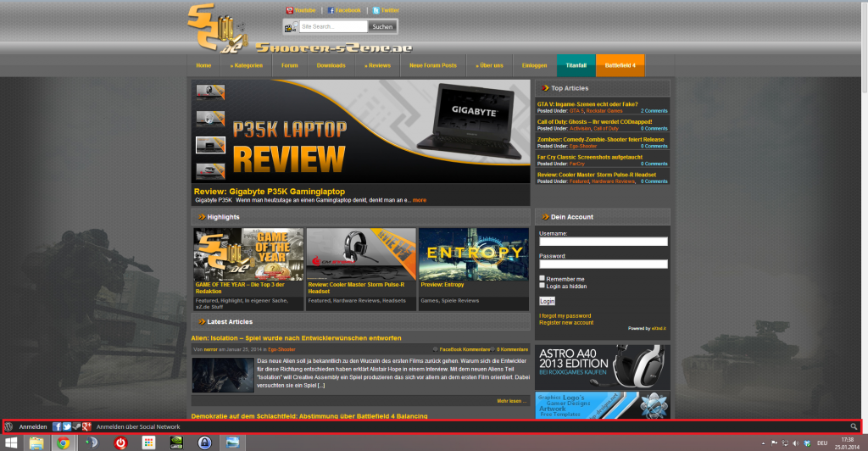Image resolution: width=868 pixels, height=451 pixels.
Task: Open the Windows Start button
Action: coord(10,443)
